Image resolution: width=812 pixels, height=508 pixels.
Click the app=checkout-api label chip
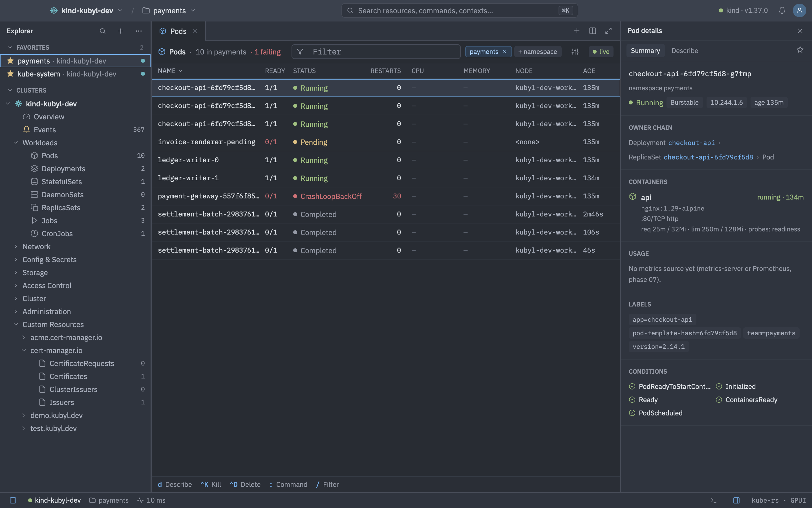click(x=662, y=319)
